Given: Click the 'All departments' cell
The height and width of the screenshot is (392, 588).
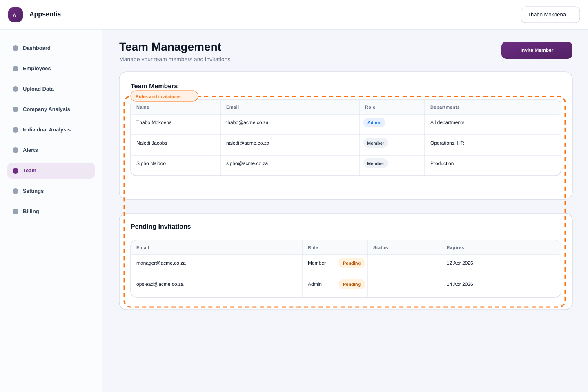Looking at the screenshot, I should [447, 122].
